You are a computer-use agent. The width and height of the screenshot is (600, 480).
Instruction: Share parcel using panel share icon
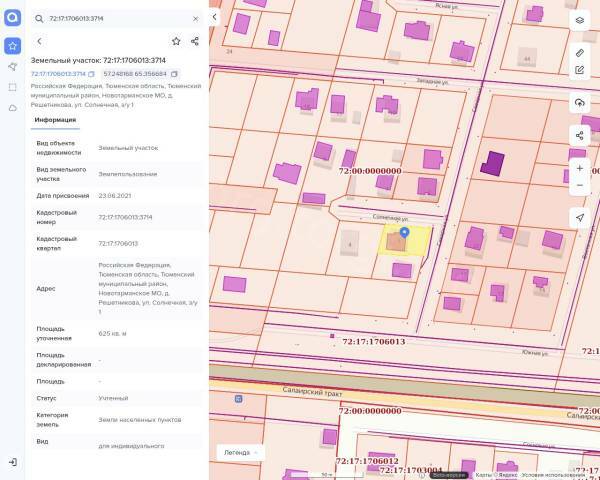pyautogui.click(x=195, y=41)
